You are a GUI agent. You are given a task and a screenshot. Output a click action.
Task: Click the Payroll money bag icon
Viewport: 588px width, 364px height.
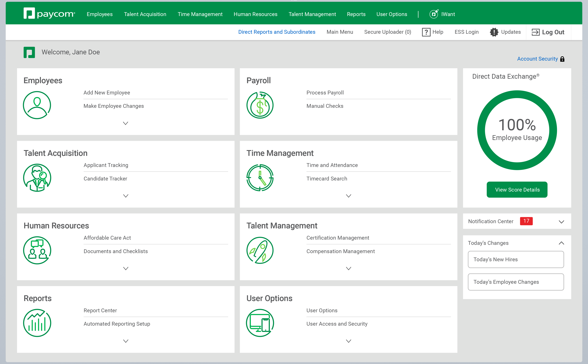click(x=260, y=105)
